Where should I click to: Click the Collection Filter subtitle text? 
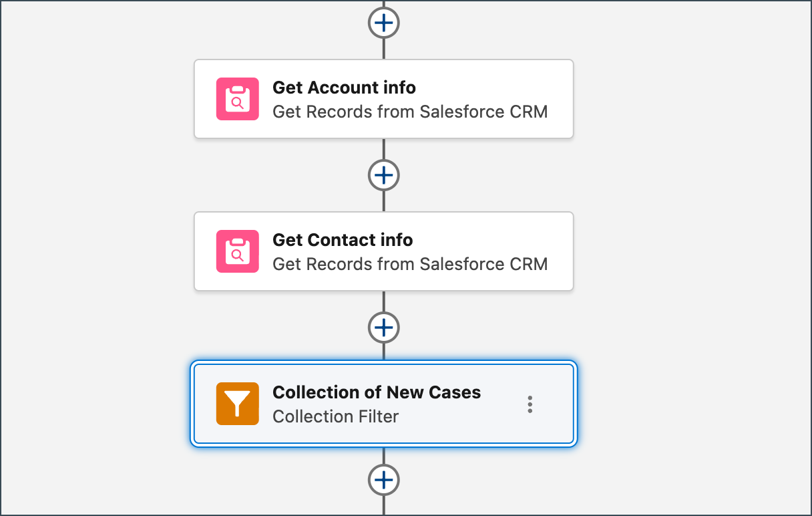click(x=335, y=416)
